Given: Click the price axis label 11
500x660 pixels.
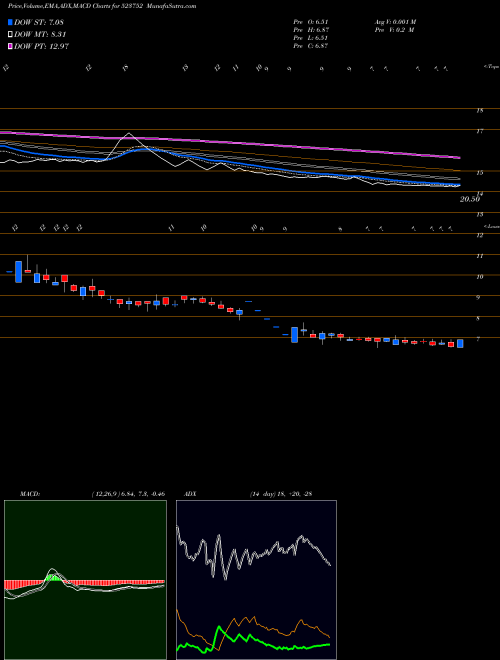Looking at the screenshot, I should click(479, 256).
